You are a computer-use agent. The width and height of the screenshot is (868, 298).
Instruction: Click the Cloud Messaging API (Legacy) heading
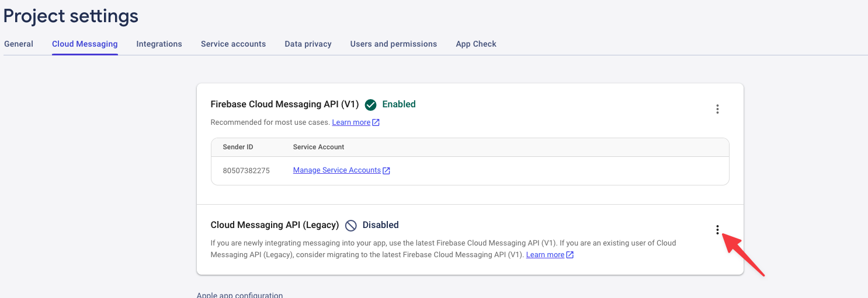tap(275, 225)
